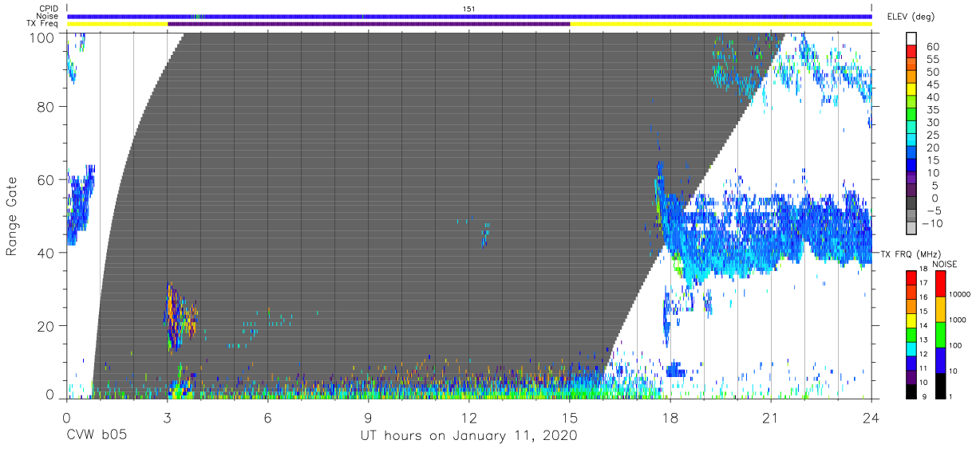Click the UT hours on January 11, 2020 title
This screenshot has width=980, height=452.
click(468, 437)
